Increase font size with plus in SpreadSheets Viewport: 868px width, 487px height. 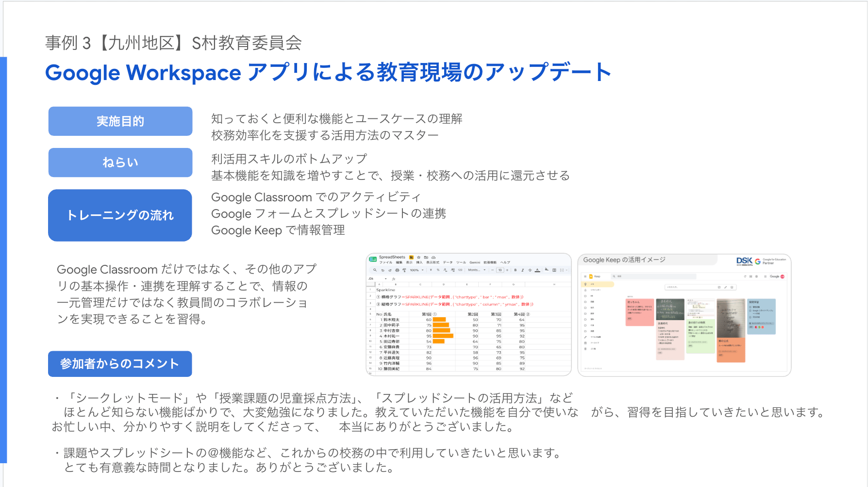pos(507,270)
